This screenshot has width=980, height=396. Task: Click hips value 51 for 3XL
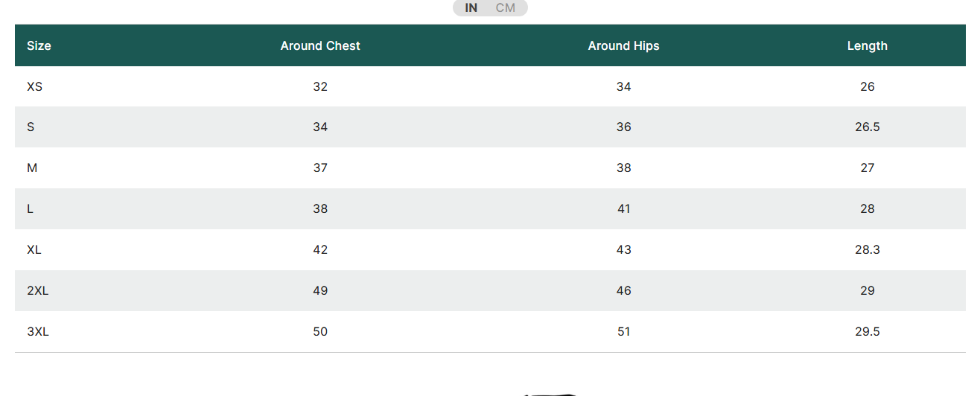pyautogui.click(x=624, y=331)
